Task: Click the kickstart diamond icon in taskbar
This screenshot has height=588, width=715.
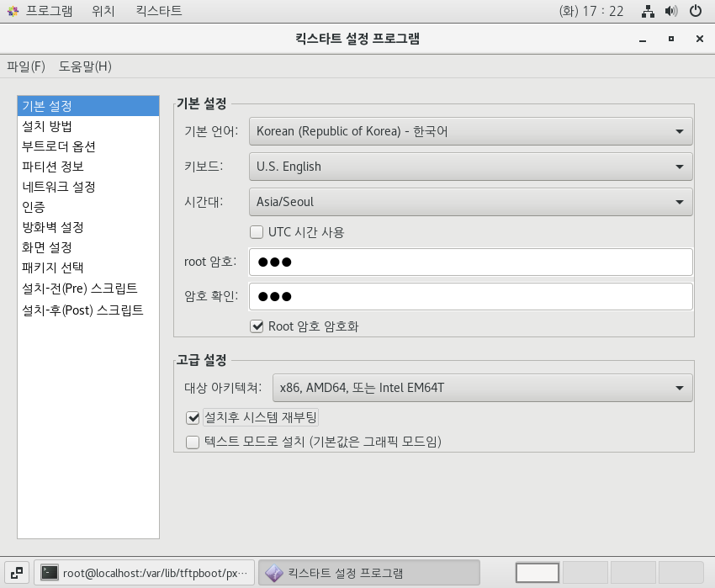Action: pos(274,573)
